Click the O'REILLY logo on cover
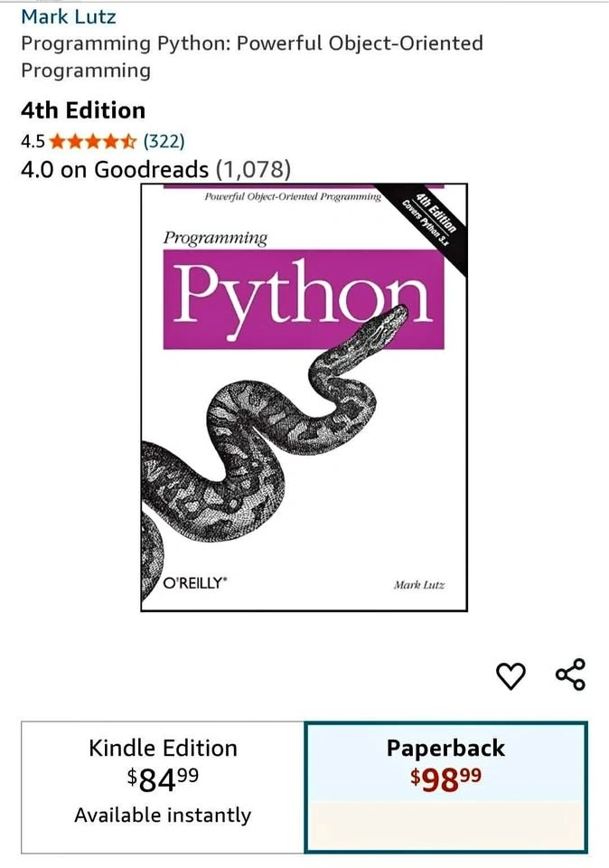The width and height of the screenshot is (609, 868). 194,583
